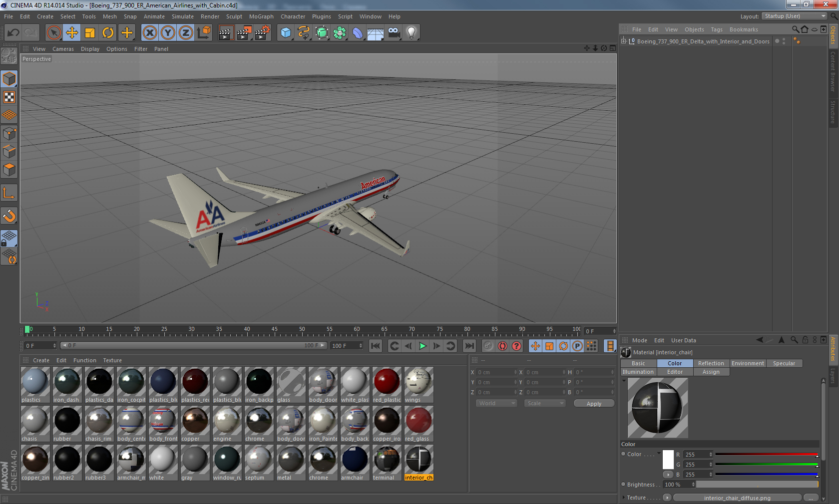Activate the Rotate tool
Image resolution: width=839 pixels, height=504 pixels.
tap(108, 33)
